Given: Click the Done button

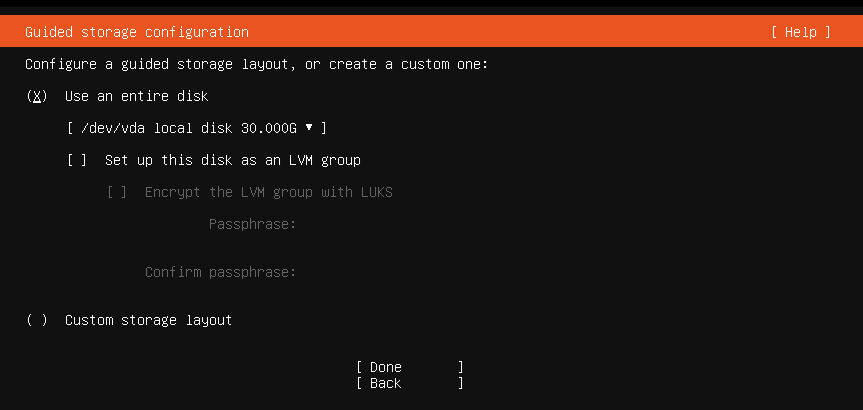Looking at the screenshot, I should [x=410, y=367].
